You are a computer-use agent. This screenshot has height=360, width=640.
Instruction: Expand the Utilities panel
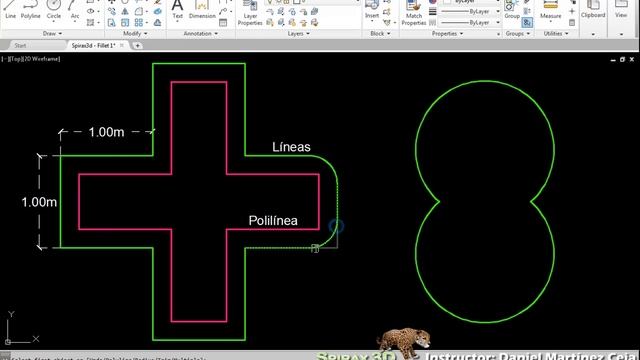556,33
